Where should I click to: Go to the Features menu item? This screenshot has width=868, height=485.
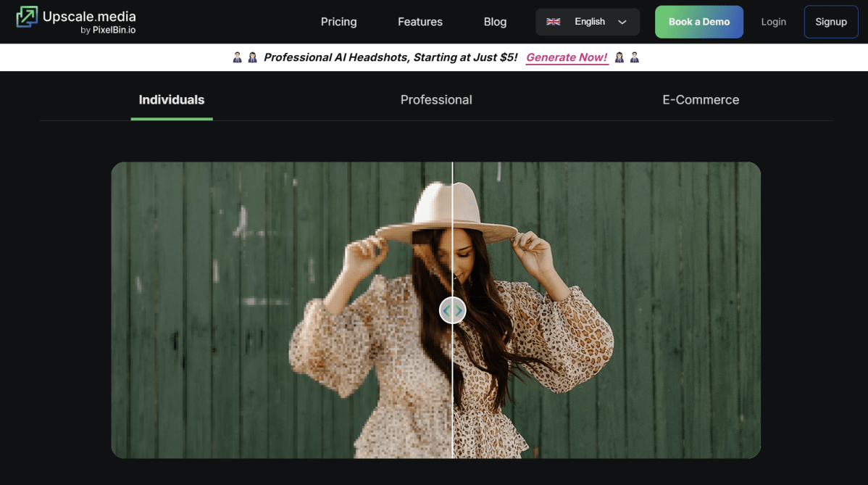(x=420, y=22)
